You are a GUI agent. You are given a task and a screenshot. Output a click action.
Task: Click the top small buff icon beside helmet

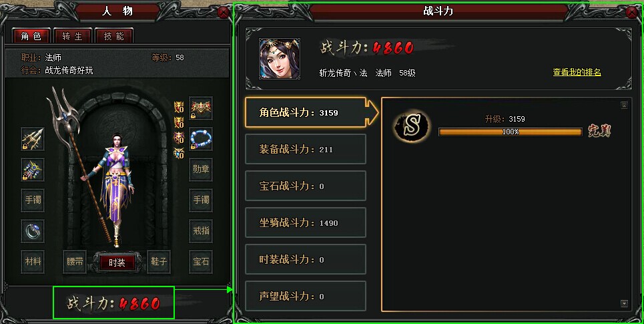click(179, 108)
